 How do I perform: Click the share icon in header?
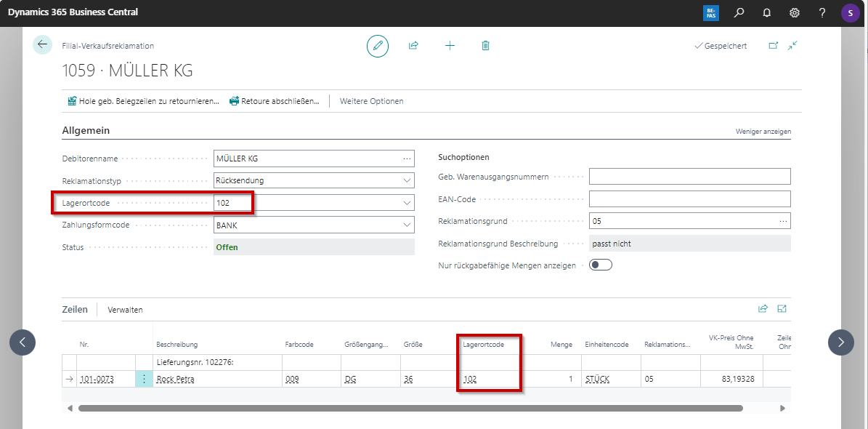[413, 46]
